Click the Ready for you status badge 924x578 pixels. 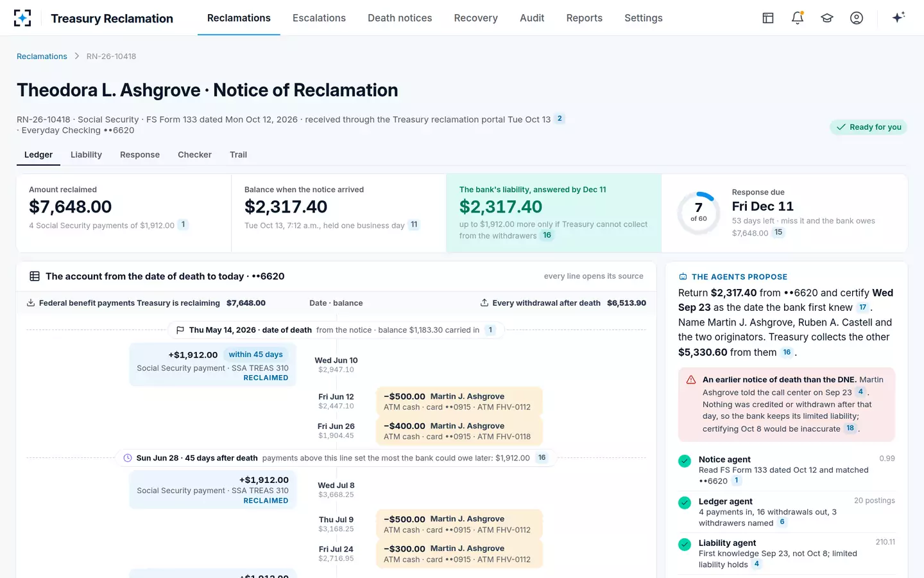pyautogui.click(x=869, y=127)
